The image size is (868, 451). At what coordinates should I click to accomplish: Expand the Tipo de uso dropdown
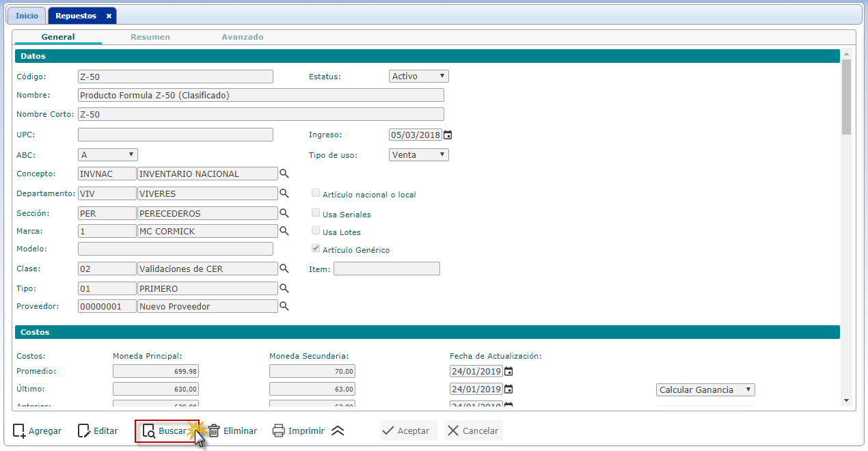(x=418, y=155)
